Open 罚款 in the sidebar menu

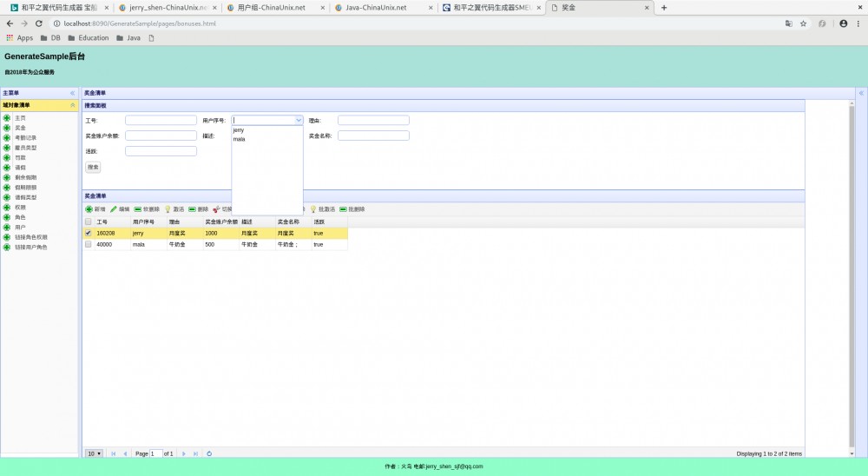(20, 158)
